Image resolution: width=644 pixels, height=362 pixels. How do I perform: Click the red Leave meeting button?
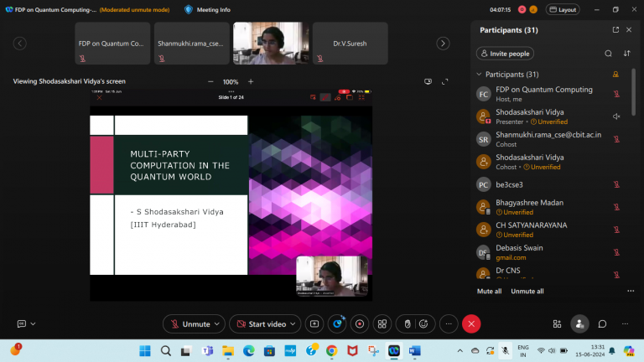[472, 323]
